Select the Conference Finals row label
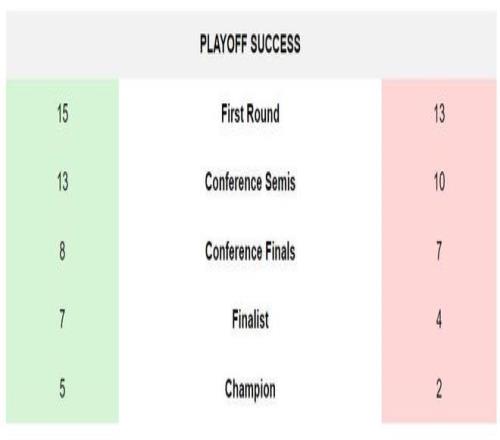500x440 pixels. tap(250, 251)
